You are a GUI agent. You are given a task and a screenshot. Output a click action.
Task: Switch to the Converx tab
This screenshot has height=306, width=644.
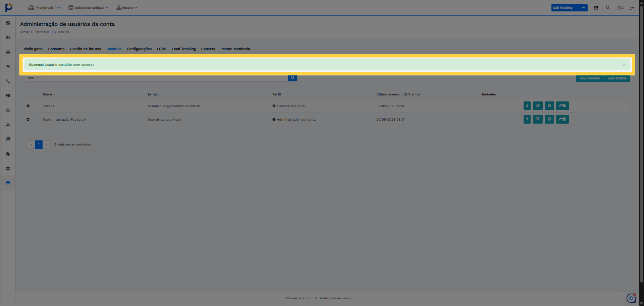tap(208, 49)
